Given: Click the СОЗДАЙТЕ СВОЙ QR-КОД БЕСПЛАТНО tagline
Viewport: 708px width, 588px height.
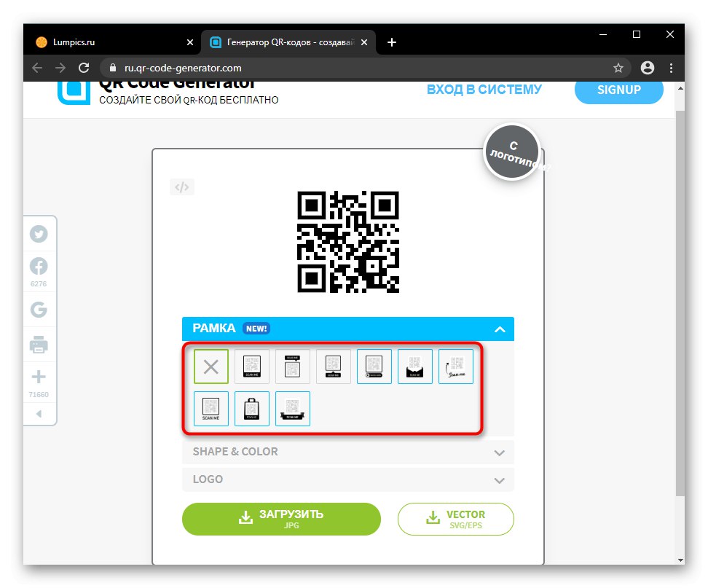Looking at the screenshot, I should tap(189, 100).
